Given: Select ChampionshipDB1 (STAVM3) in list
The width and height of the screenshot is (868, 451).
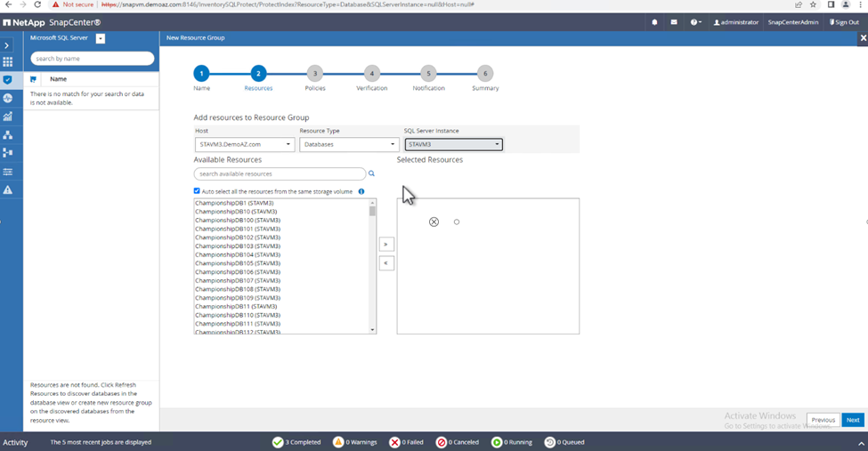Looking at the screenshot, I should pyautogui.click(x=234, y=203).
